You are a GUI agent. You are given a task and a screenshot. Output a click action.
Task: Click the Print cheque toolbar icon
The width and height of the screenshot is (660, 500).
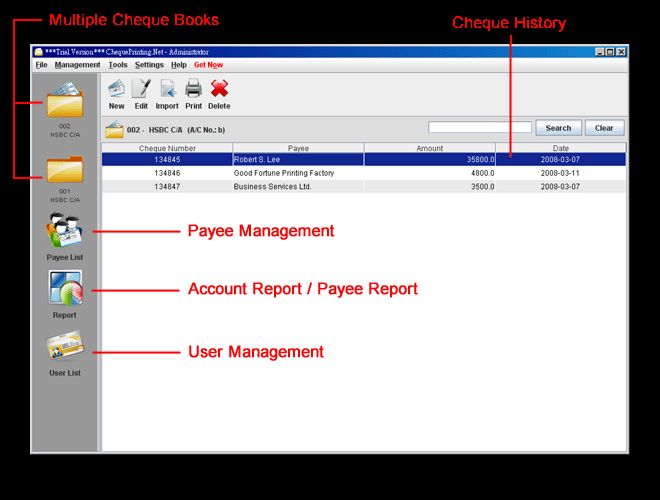pos(193,90)
